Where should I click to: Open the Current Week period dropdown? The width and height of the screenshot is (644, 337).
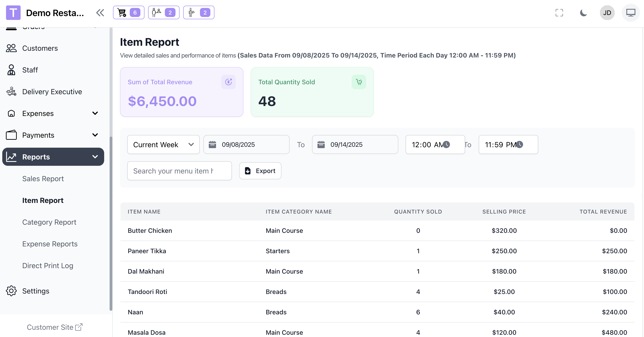163,144
